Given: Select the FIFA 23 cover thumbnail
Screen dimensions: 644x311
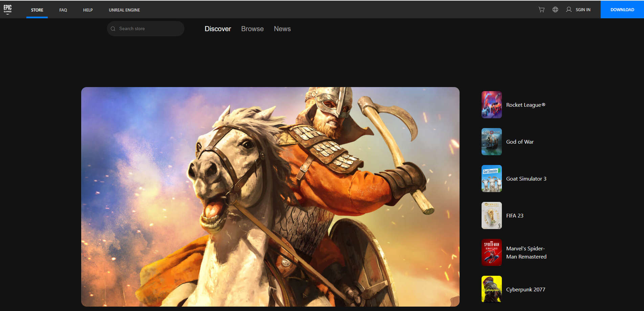Looking at the screenshot, I should [x=492, y=215].
